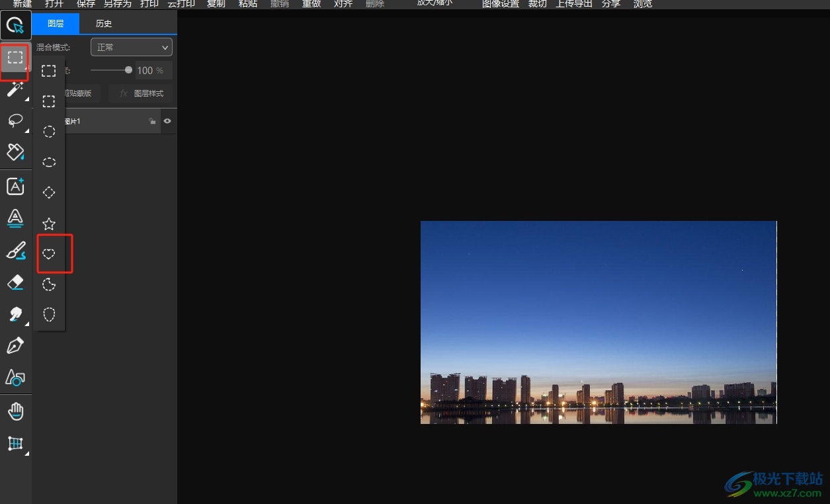Image resolution: width=830 pixels, height=504 pixels.
Task: Click the opacity 100 value field
Action: [153, 70]
